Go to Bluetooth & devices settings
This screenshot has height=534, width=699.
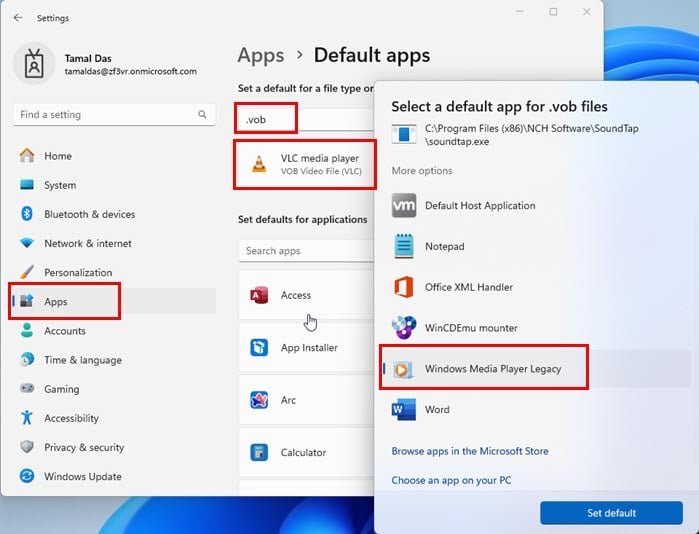(89, 214)
